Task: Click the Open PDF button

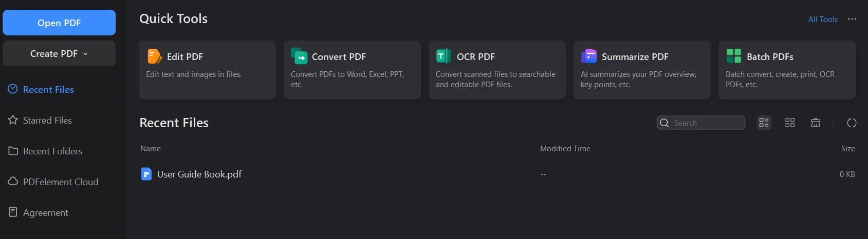Action: pyautogui.click(x=59, y=23)
